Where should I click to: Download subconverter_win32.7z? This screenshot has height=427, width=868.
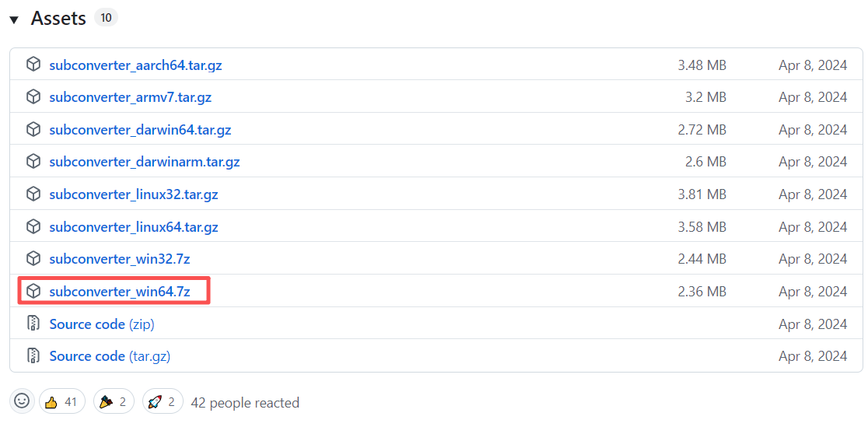[120, 259]
